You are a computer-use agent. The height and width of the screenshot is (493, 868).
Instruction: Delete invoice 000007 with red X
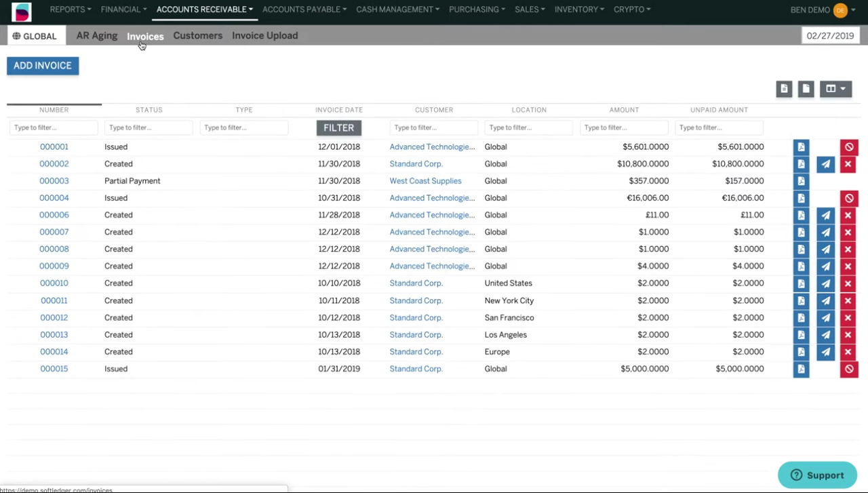coord(848,233)
